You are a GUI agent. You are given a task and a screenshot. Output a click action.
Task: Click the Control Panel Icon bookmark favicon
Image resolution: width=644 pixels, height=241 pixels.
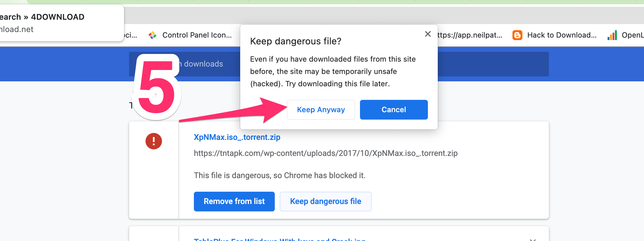(153, 35)
